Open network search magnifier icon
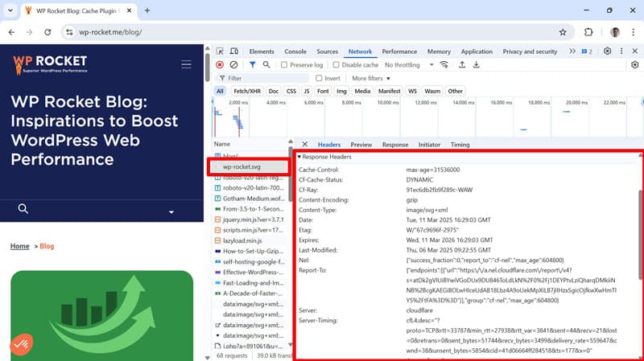The image size is (644, 361). [x=266, y=65]
